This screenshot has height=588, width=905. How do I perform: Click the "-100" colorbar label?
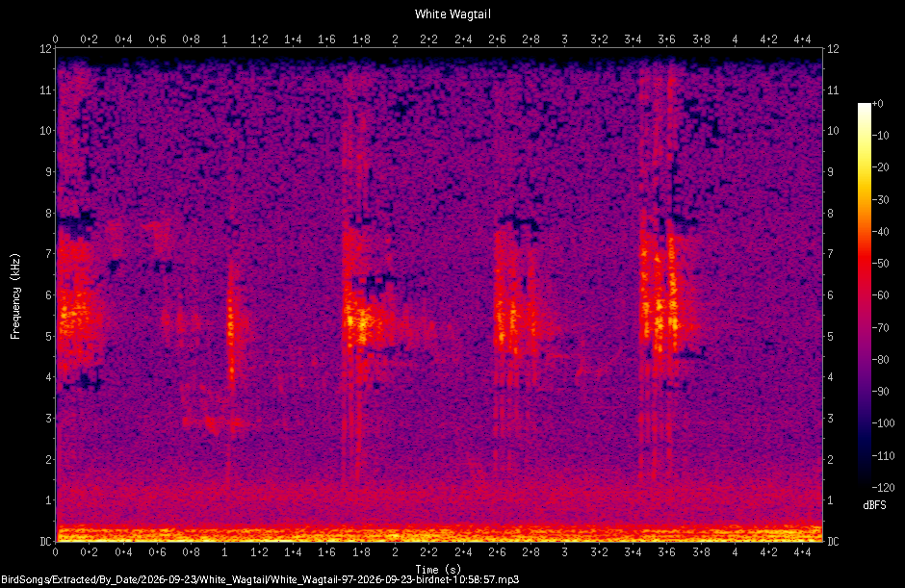(x=883, y=423)
